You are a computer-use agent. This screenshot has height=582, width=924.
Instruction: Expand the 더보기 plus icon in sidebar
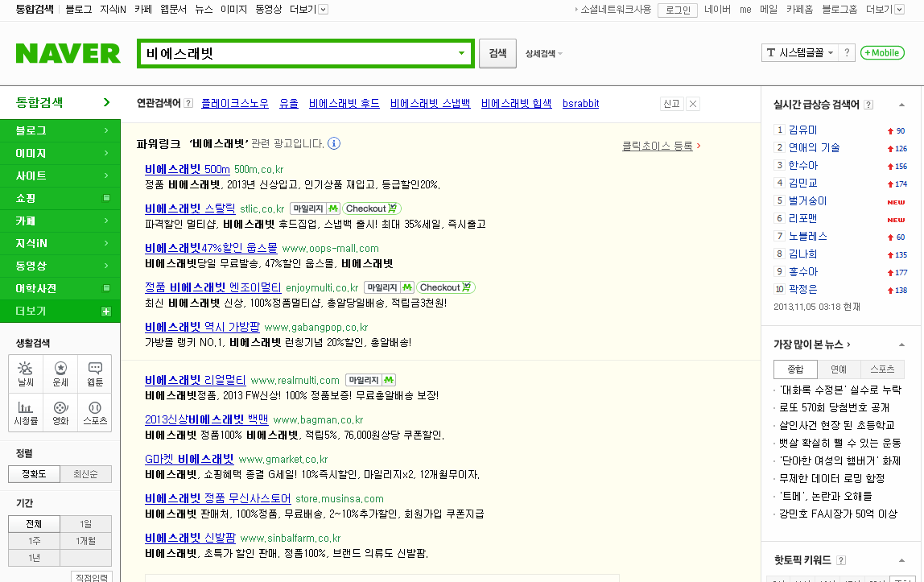106,311
